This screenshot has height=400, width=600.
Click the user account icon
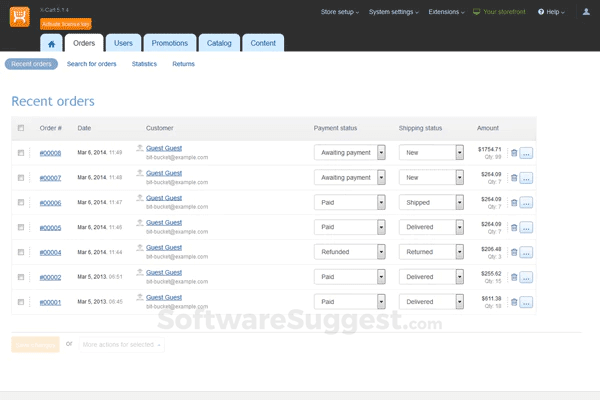(586, 12)
